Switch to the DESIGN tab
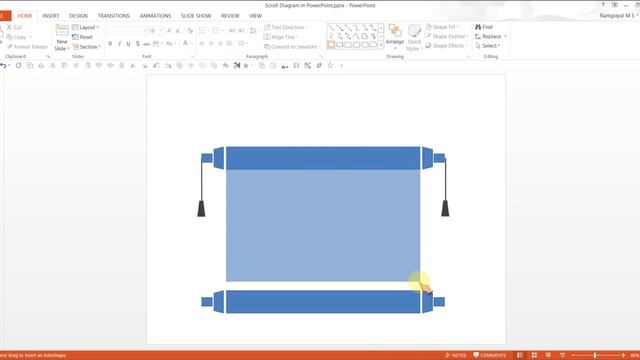 pyautogui.click(x=78, y=16)
